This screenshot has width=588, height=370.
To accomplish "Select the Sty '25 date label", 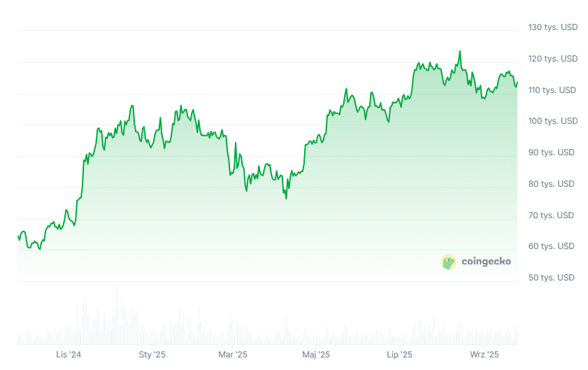I will pyautogui.click(x=152, y=355).
